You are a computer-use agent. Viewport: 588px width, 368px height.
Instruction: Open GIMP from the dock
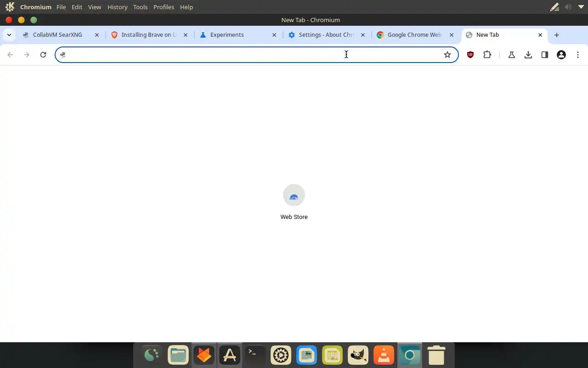(358, 355)
